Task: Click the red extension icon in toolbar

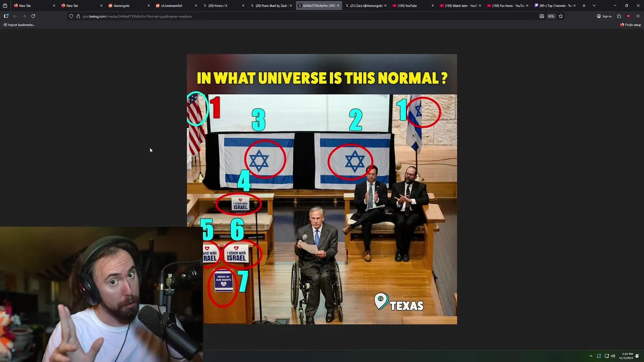Action: 628,16
